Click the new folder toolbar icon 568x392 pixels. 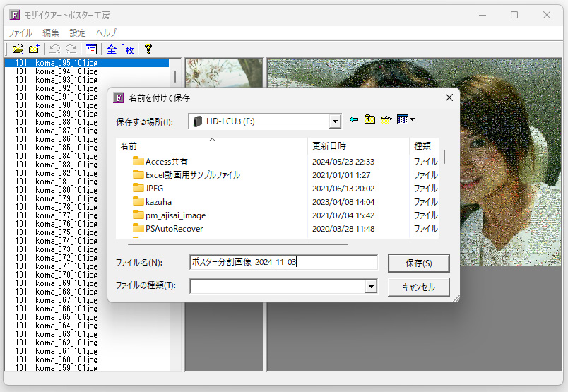[x=34, y=49]
